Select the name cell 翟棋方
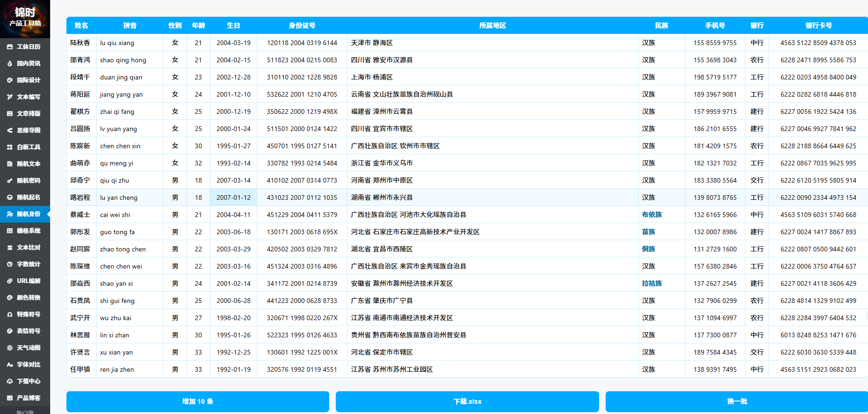Viewport: 868px width, 414px height. pos(80,112)
